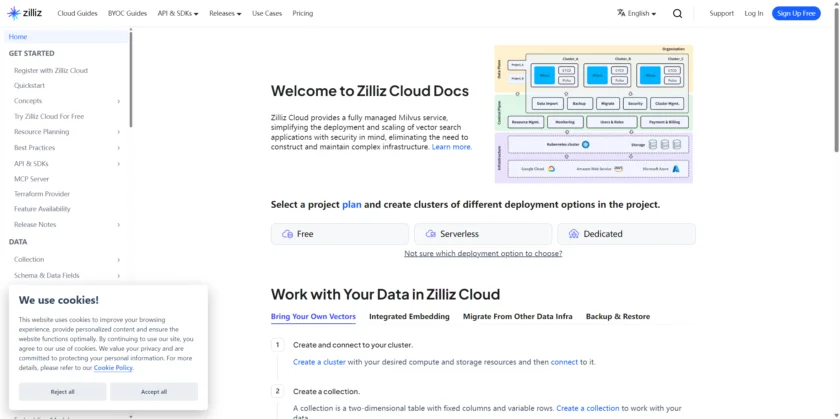Click the page vertical scrollbar
Viewport: 840px width, 419px height.
pyautogui.click(x=836, y=79)
